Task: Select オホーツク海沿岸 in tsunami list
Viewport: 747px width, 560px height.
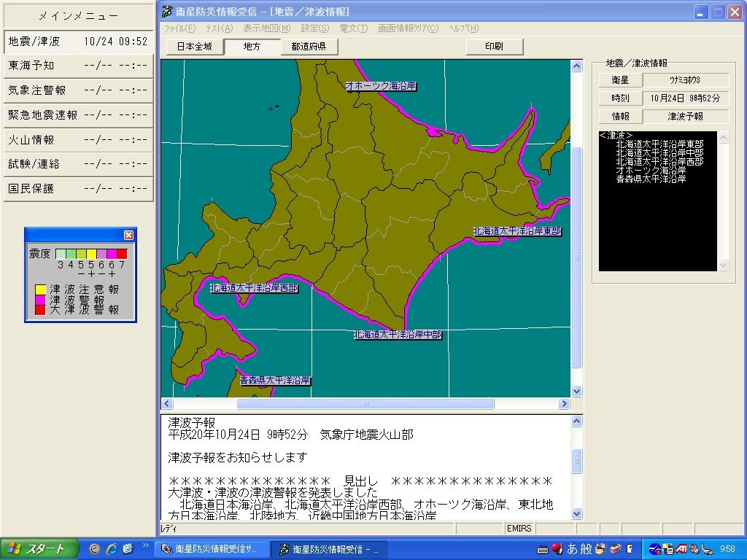Action: pyautogui.click(x=651, y=171)
